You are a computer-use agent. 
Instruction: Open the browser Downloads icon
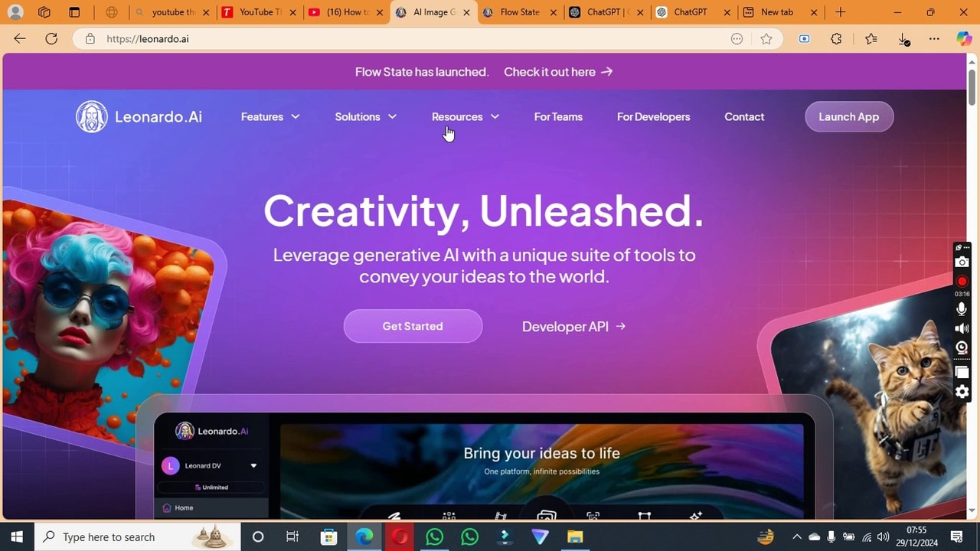click(x=903, y=39)
